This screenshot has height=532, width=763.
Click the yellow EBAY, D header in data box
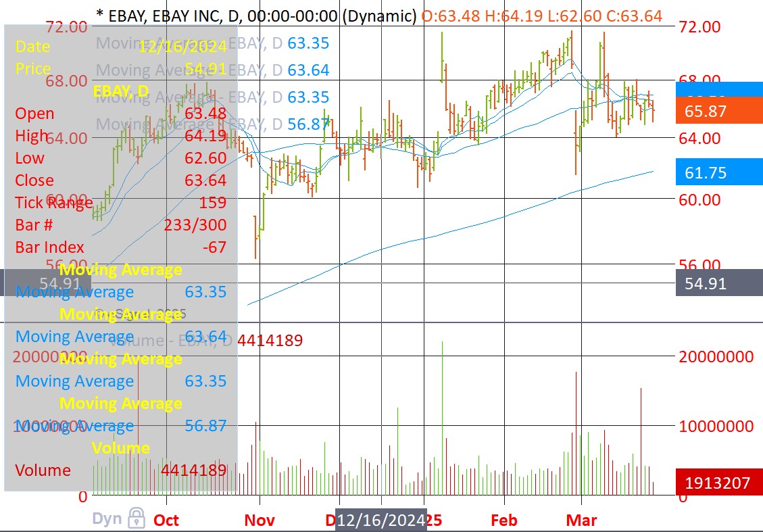(x=121, y=91)
